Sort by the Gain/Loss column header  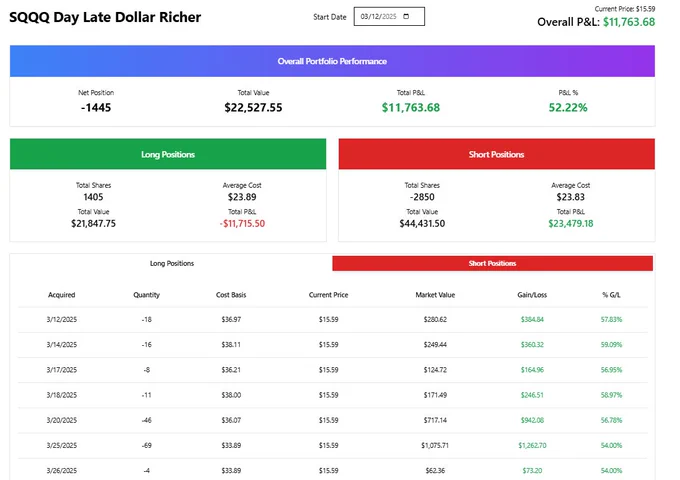pos(532,295)
